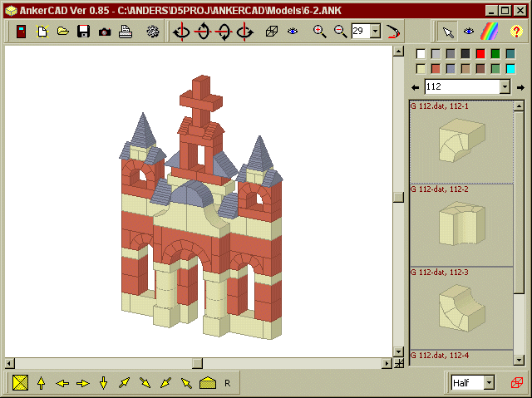
Task: Pick the brown color swatch
Action: [480, 69]
